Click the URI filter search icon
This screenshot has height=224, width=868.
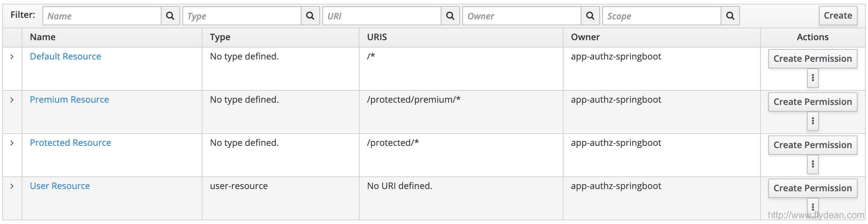pyautogui.click(x=450, y=16)
